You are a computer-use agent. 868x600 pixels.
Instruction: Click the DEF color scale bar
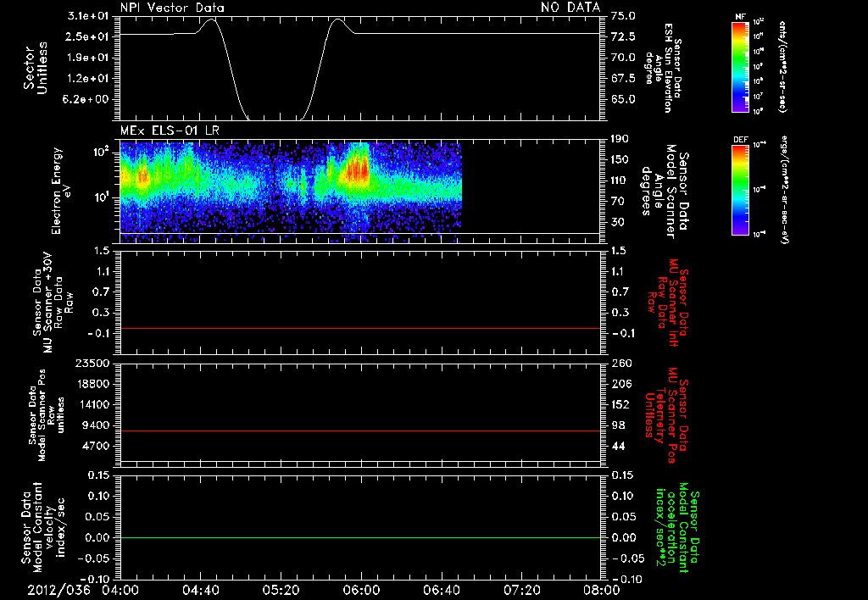pyautogui.click(x=741, y=189)
